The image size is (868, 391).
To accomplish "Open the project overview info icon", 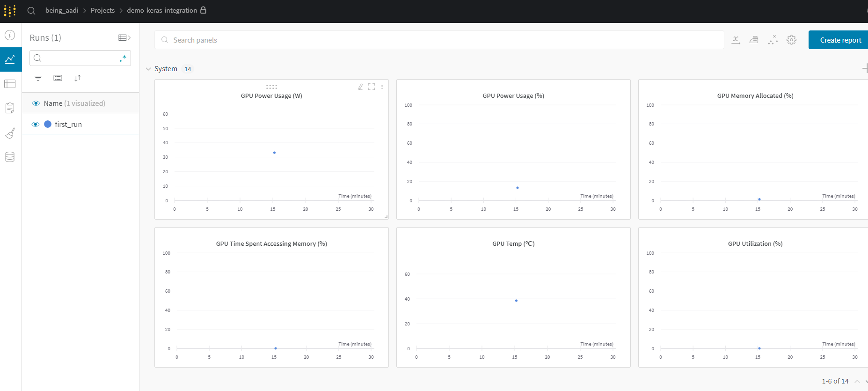I will (10, 36).
